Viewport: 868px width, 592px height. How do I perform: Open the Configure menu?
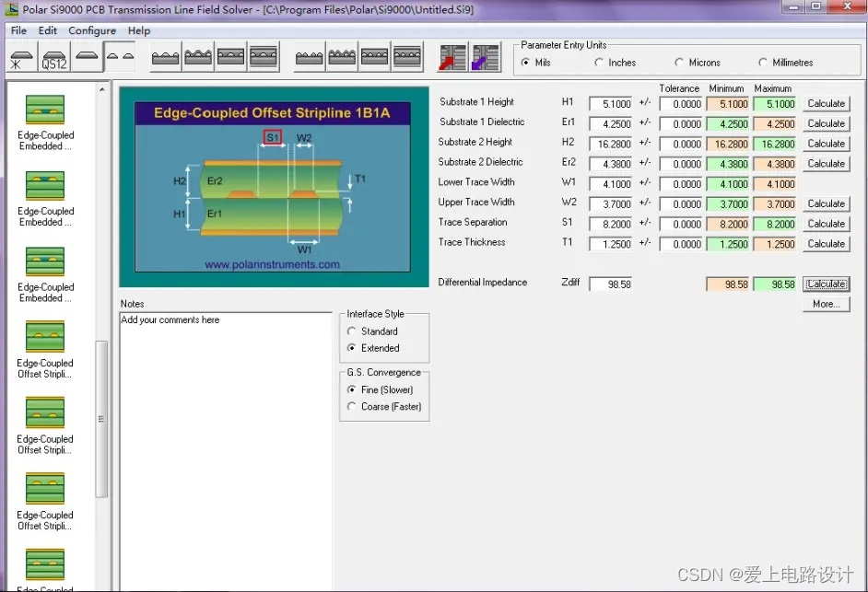tap(92, 30)
